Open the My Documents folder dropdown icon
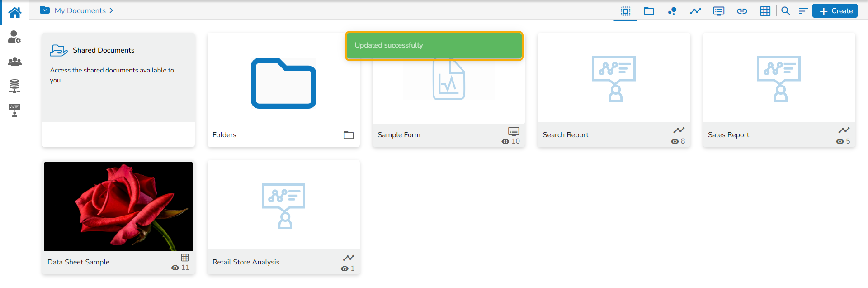Screen dimensions: 868x288 [x=45, y=10]
